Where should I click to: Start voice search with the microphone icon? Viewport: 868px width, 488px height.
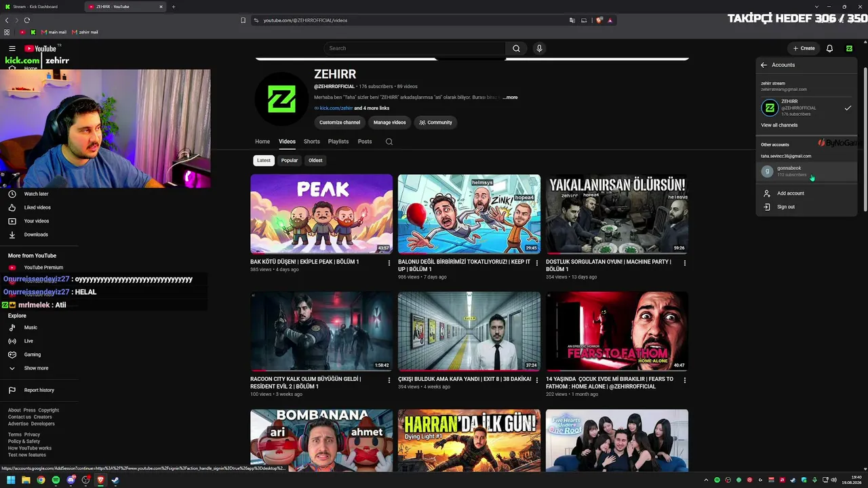pyautogui.click(x=539, y=48)
